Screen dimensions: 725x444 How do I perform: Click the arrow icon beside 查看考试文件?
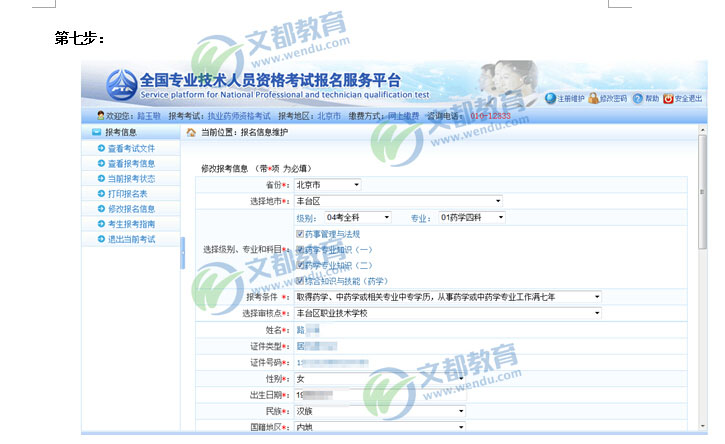click(x=101, y=148)
